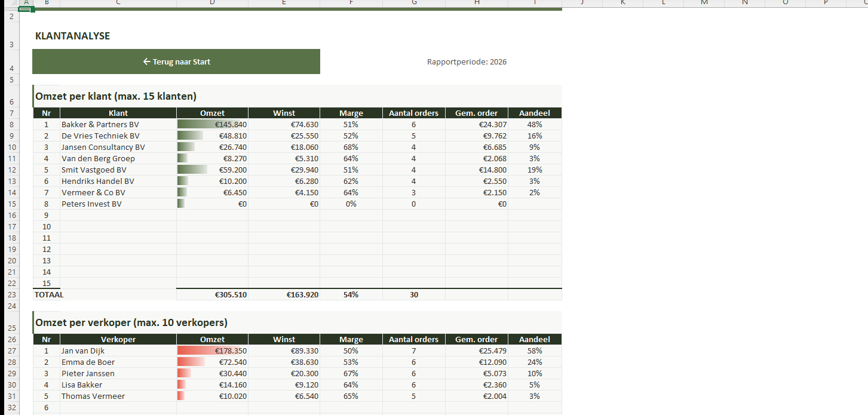The image size is (868, 415).
Task: Click column J header
Action: coord(582,3)
